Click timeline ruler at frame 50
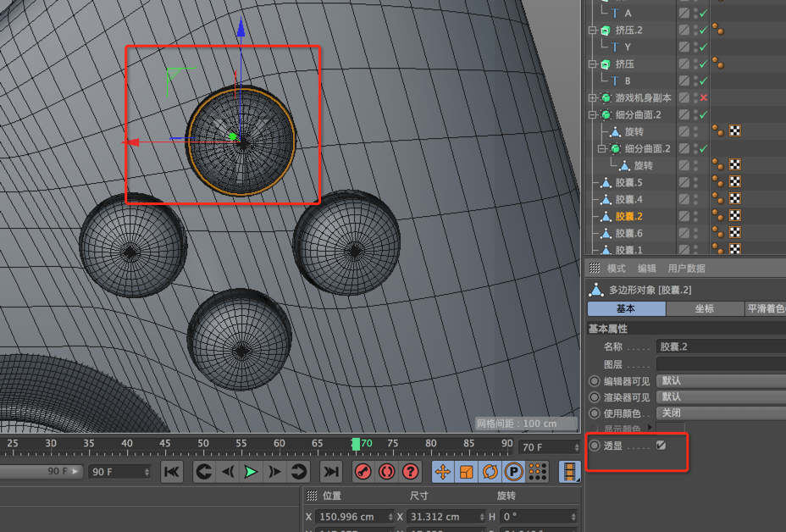Viewport: 786px width, 532px height. [x=203, y=443]
